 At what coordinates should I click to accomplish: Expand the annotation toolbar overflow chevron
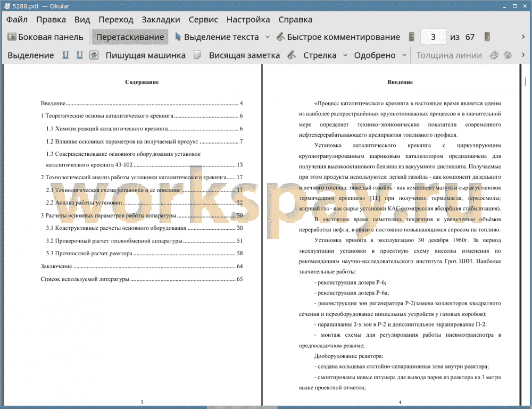click(523, 55)
